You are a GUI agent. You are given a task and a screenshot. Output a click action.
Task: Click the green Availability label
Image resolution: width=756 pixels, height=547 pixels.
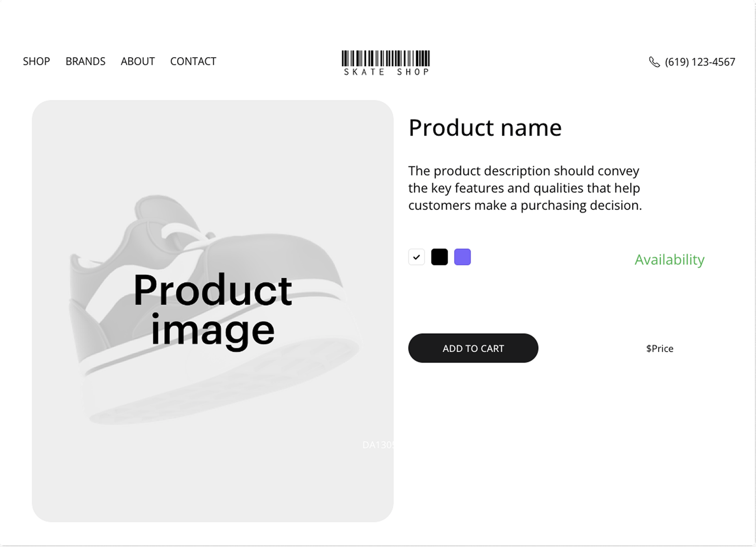[669, 260]
